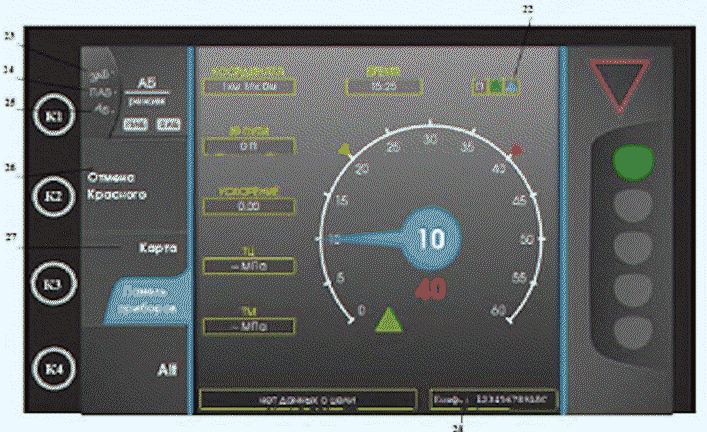
Task: Click the bottom status message bar
Action: (x=308, y=400)
